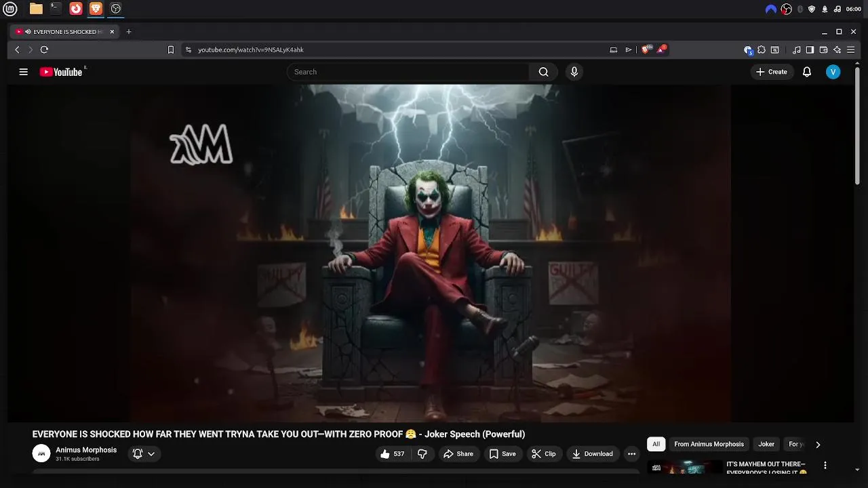Select From Animus Morphosis chip

709,445
